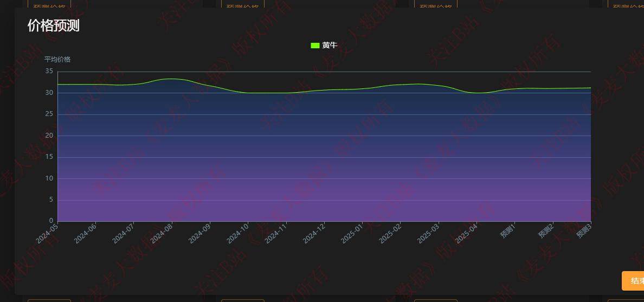644x302 pixels.
Task: Click the 2025-03 x-axis label
Action: tap(428, 233)
